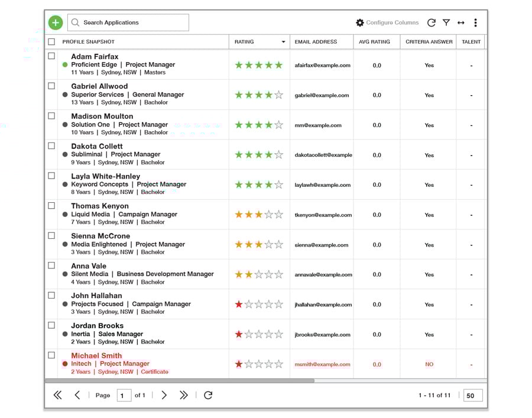Check the Dakota Collett row checkbox
Viewport: 532px width, 418px height.
(x=51, y=145)
